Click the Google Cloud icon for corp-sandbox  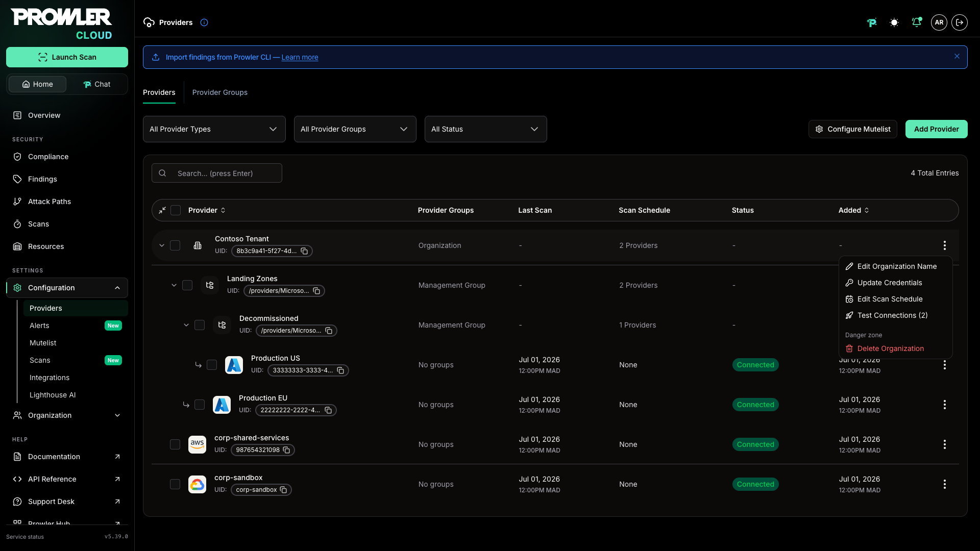(x=197, y=484)
